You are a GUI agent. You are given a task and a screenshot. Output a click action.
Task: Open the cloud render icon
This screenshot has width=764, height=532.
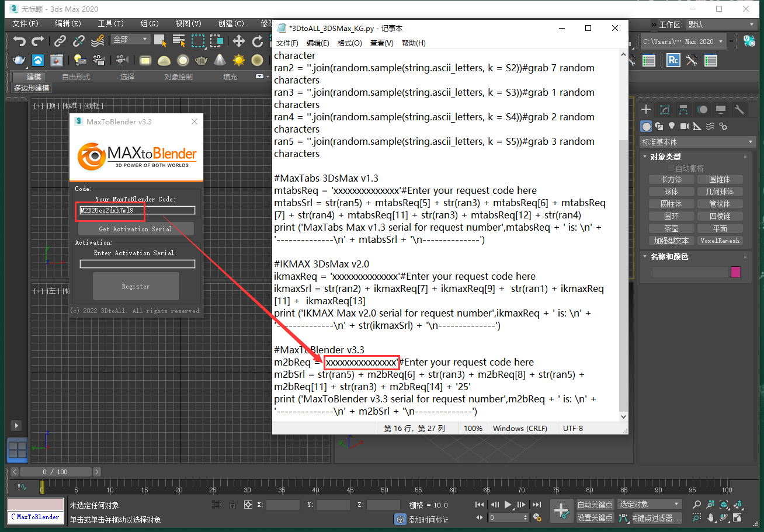pos(38,60)
